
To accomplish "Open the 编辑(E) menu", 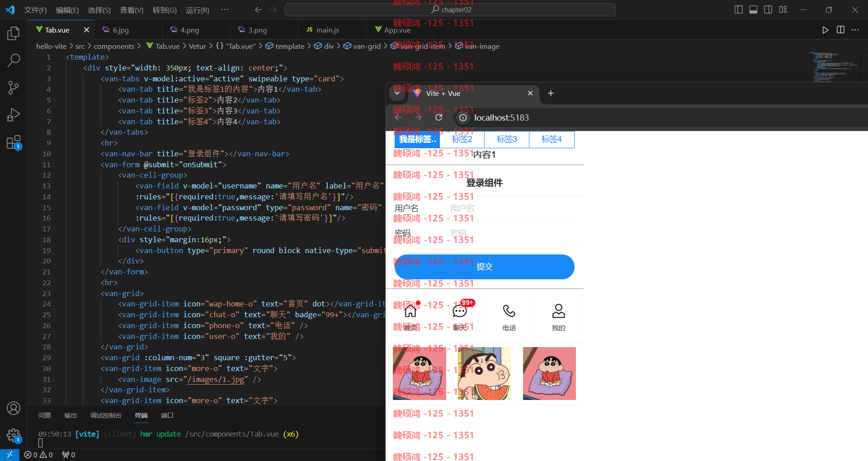I will 67,10.
